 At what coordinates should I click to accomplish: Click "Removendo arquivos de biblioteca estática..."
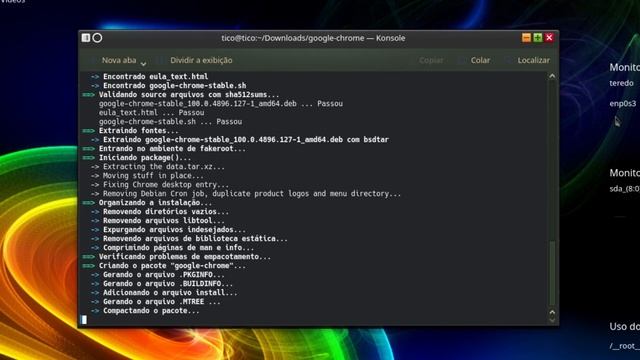(x=195, y=238)
